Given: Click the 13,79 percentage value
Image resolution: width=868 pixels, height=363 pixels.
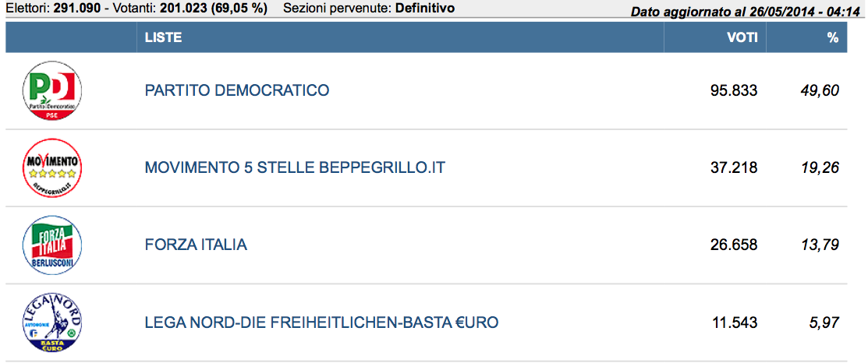Looking at the screenshot, I should click(x=820, y=245).
